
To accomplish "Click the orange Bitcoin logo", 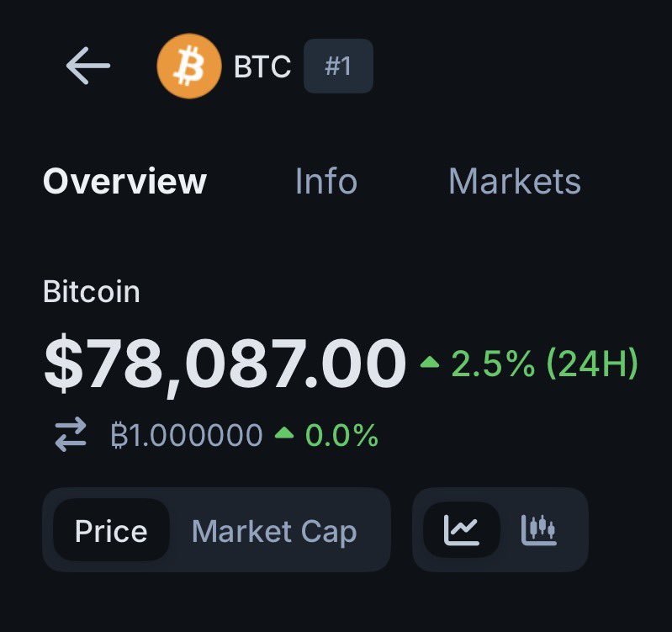I will [187, 66].
